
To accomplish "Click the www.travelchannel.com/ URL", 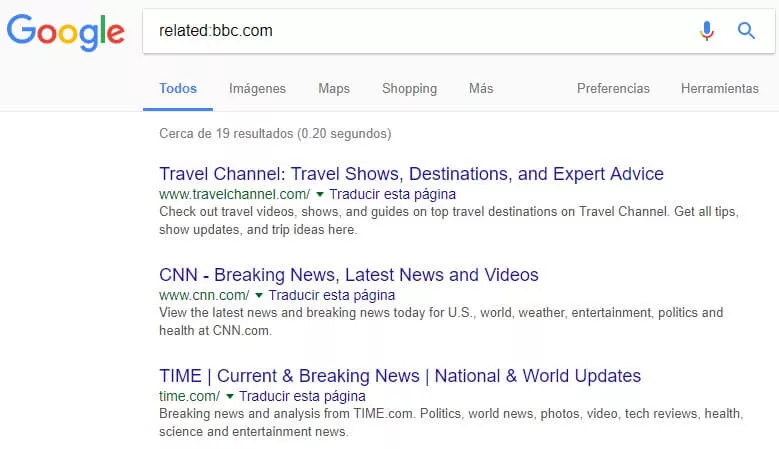I will (x=234, y=194).
